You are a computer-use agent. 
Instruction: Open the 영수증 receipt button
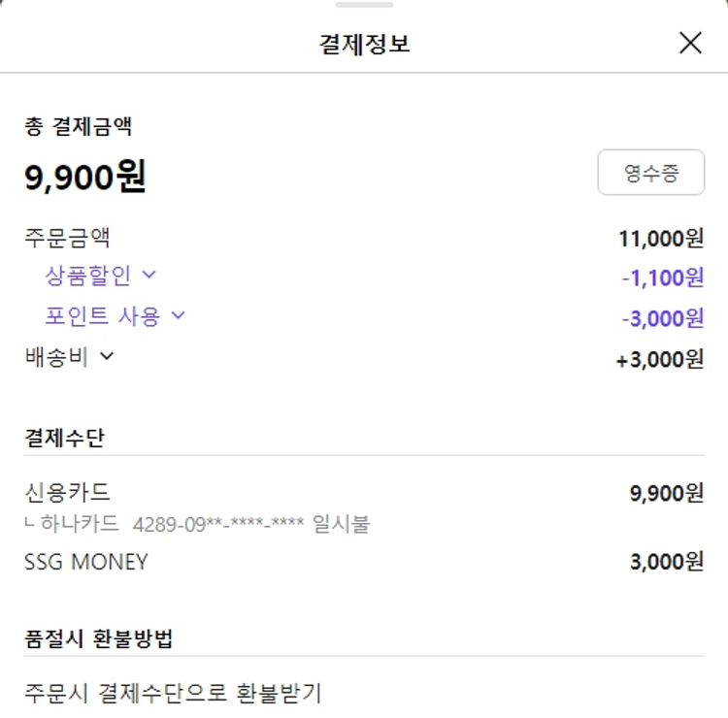click(650, 173)
